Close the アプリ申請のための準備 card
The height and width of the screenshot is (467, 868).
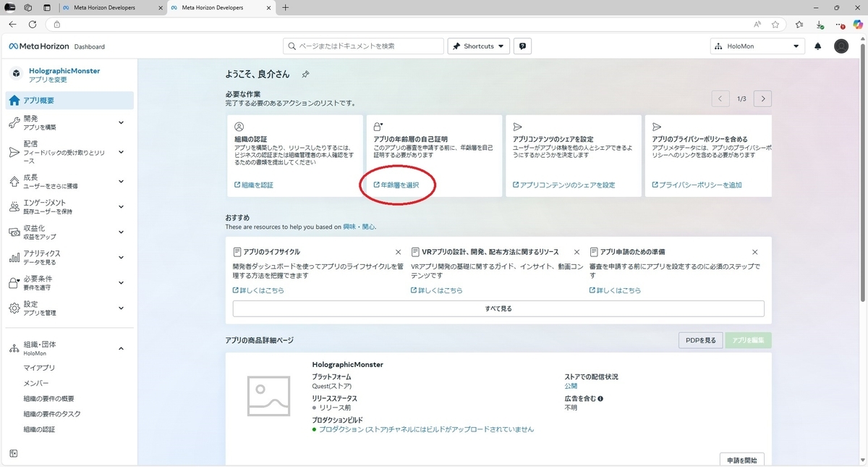pos(755,252)
